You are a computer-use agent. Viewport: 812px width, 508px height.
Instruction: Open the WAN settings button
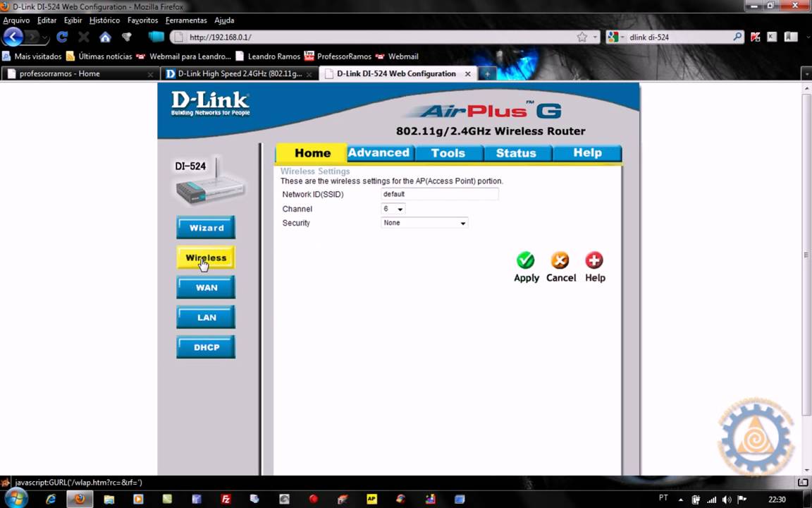[206, 288]
